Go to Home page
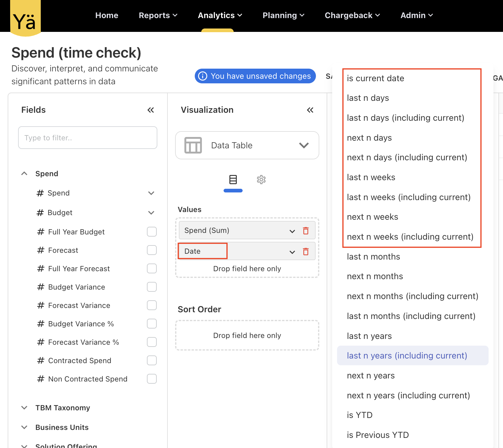Image resolution: width=503 pixels, height=448 pixels. (107, 15)
